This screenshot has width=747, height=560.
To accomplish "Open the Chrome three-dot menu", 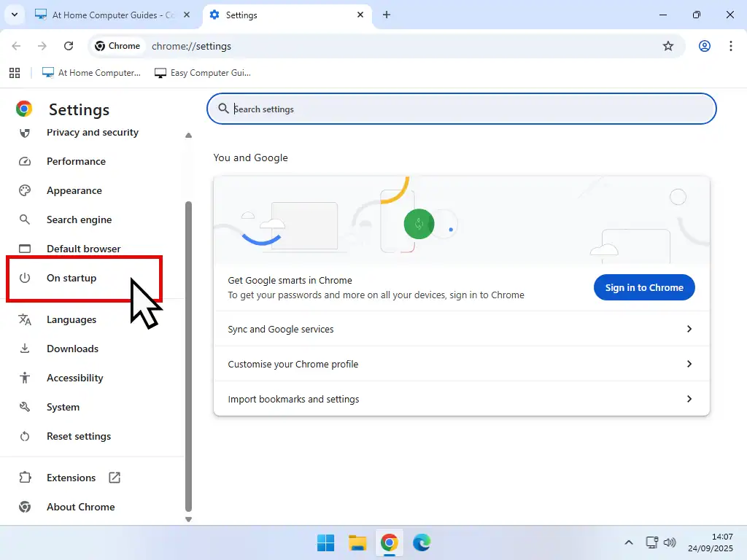I will (730, 46).
